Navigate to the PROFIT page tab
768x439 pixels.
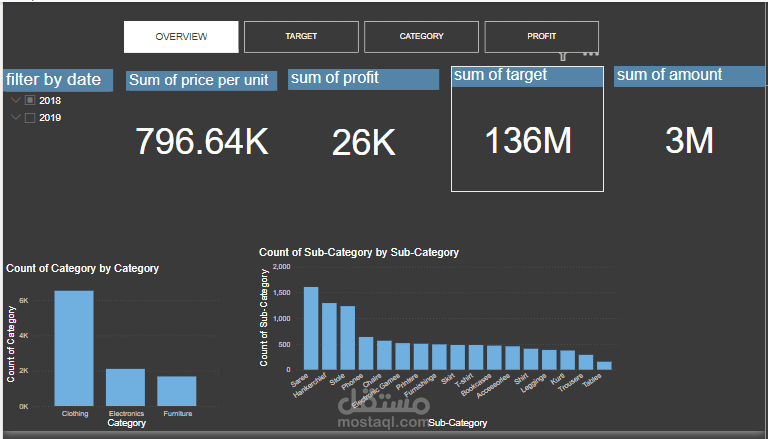tap(542, 36)
